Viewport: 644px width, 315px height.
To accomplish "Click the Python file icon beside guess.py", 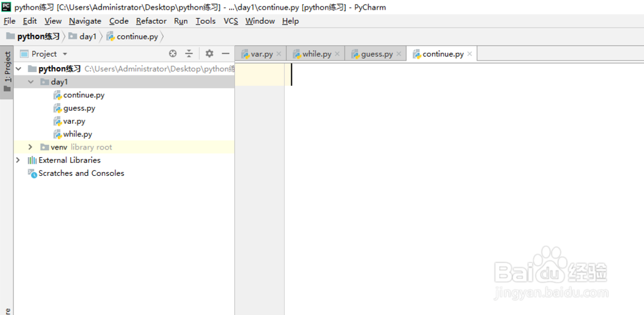I will pyautogui.click(x=57, y=108).
